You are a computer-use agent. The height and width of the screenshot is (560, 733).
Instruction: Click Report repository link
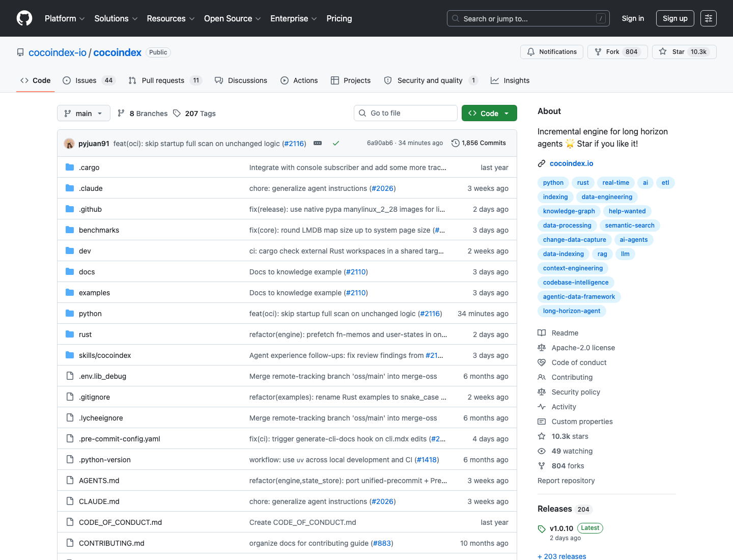[566, 481]
